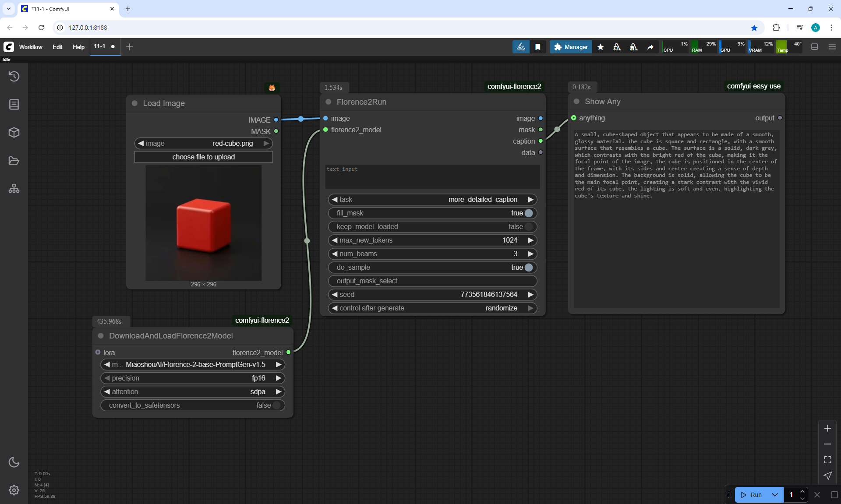This screenshot has height=504, width=841.
Task: Open the node library sidebar icon
Action: pos(14,104)
